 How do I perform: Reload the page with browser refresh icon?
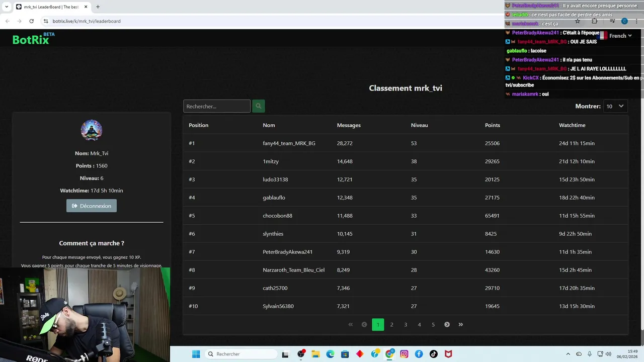click(x=31, y=21)
